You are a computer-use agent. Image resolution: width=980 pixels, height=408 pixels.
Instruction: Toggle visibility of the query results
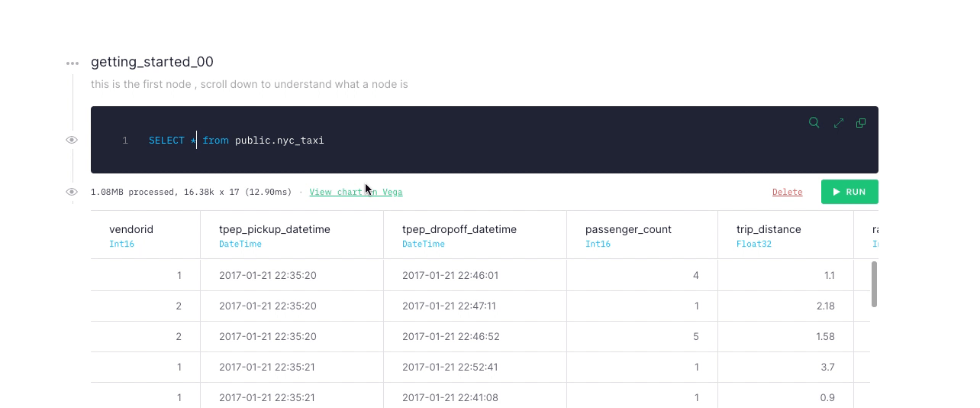click(x=72, y=192)
